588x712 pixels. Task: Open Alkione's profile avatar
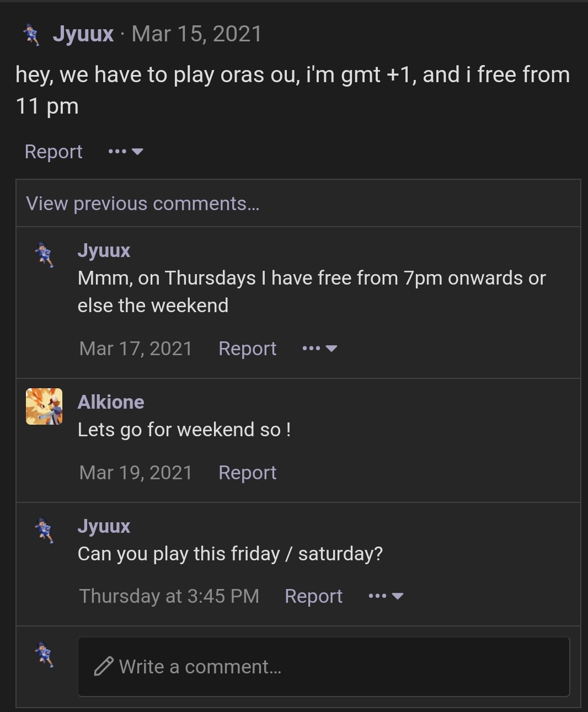coord(44,406)
